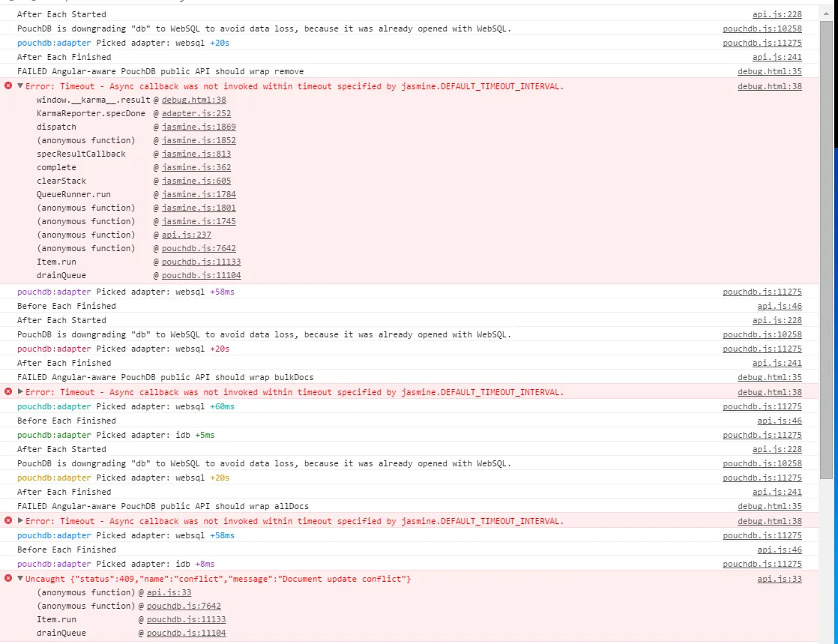Click the scrollbar up arrow at the console's edge
Viewport: 838px width, 644px height.
(x=826, y=14)
